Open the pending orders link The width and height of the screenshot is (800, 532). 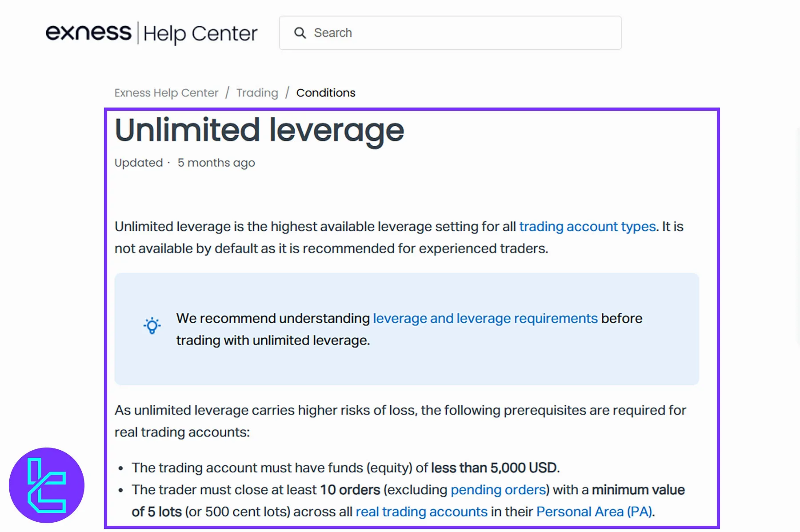point(498,490)
